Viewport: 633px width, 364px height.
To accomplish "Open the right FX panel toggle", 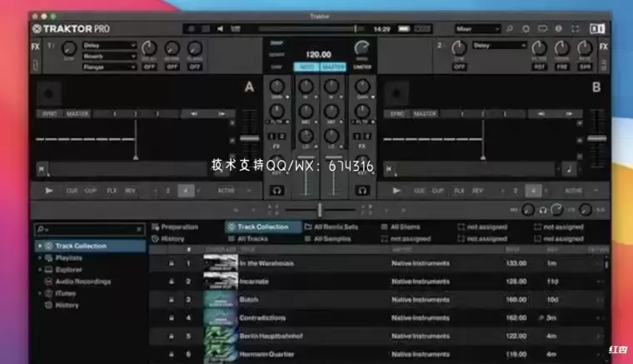I will click(603, 47).
